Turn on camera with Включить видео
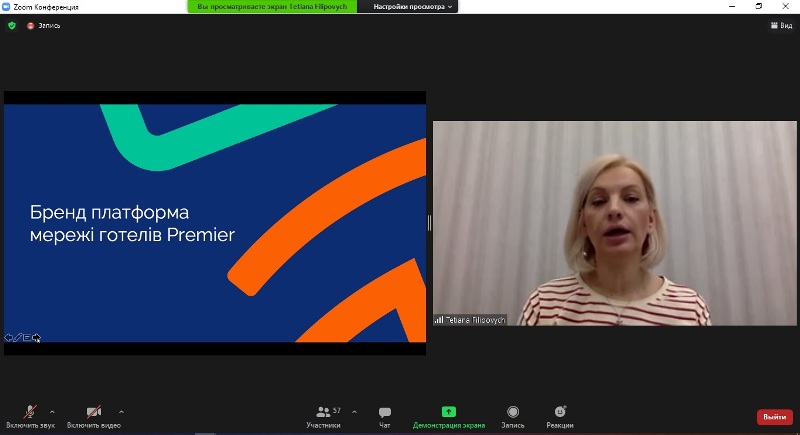This screenshot has height=435, width=800. [x=94, y=417]
